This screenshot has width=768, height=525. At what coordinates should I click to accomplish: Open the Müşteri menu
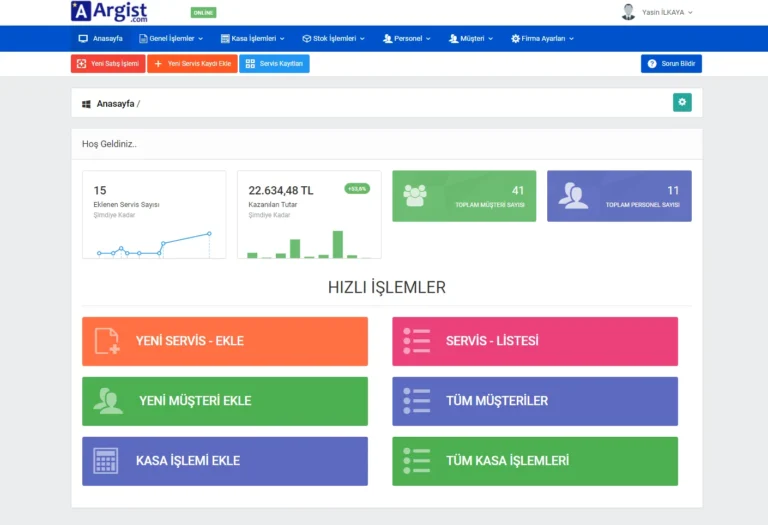(471, 38)
